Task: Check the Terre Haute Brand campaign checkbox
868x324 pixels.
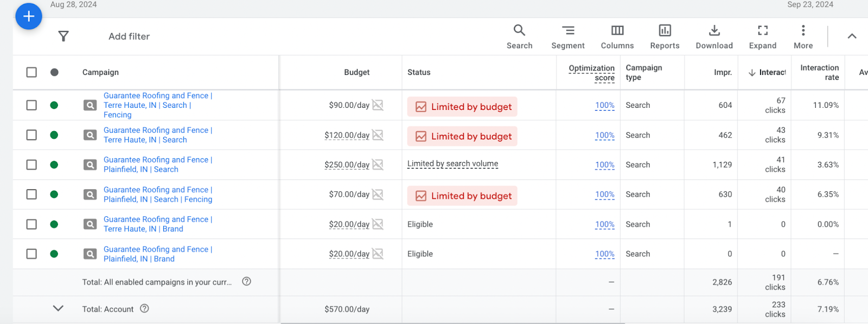Action: point(31,224)
